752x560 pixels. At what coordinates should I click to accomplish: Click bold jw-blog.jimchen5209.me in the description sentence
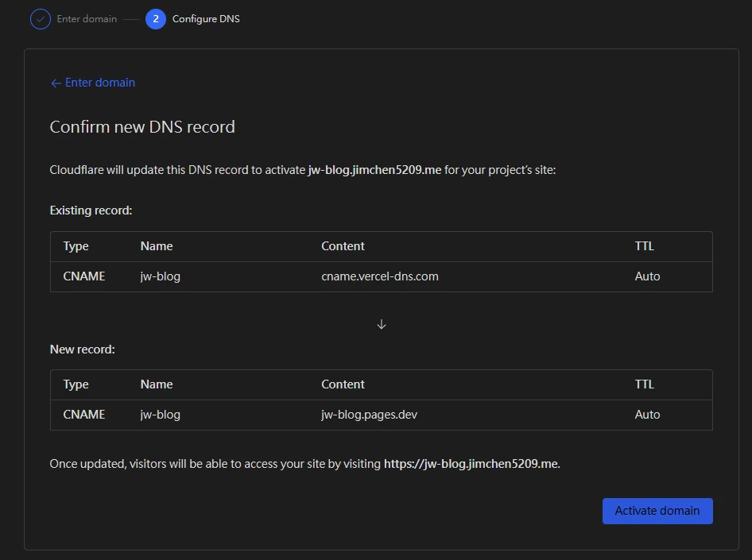coord(374,170)
